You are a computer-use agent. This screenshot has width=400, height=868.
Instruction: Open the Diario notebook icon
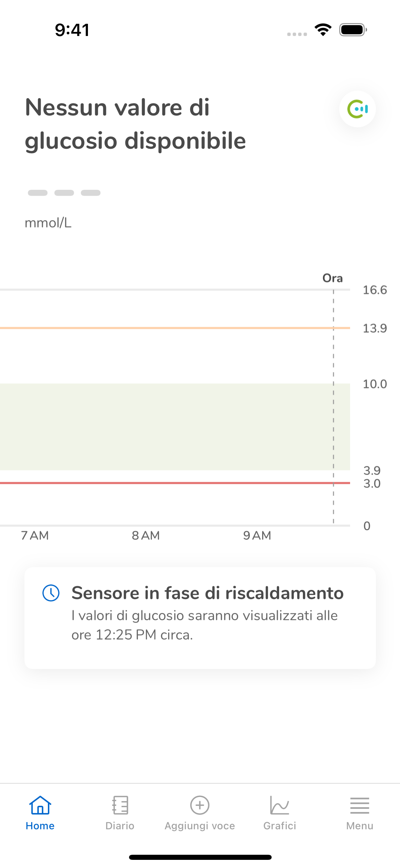point(120,805)
